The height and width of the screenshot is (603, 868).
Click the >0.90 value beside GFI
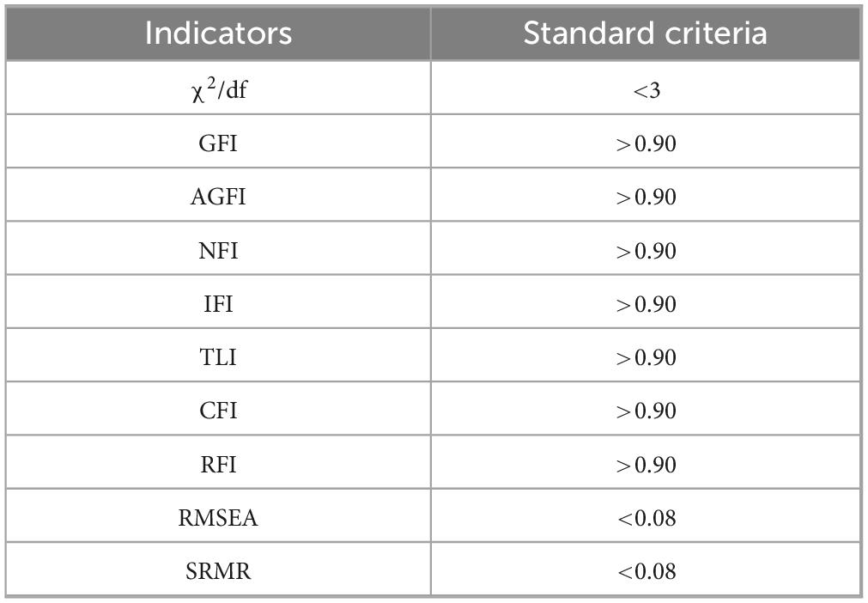click(646, 143)
